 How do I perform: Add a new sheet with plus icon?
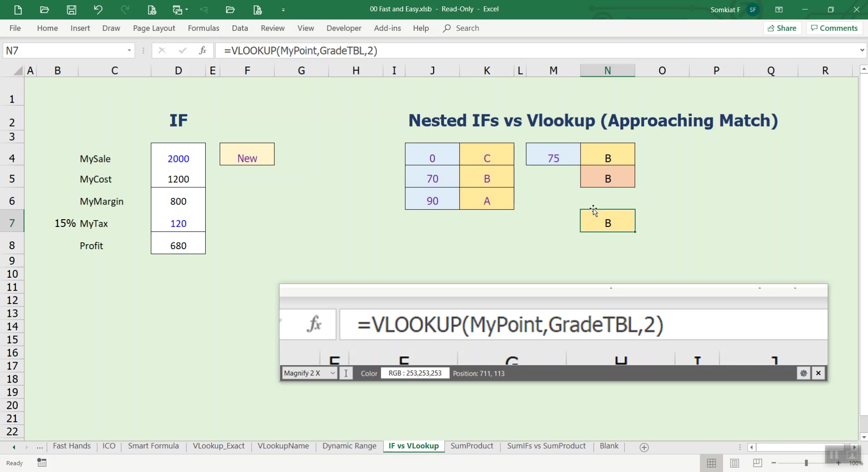click(644, 447)
